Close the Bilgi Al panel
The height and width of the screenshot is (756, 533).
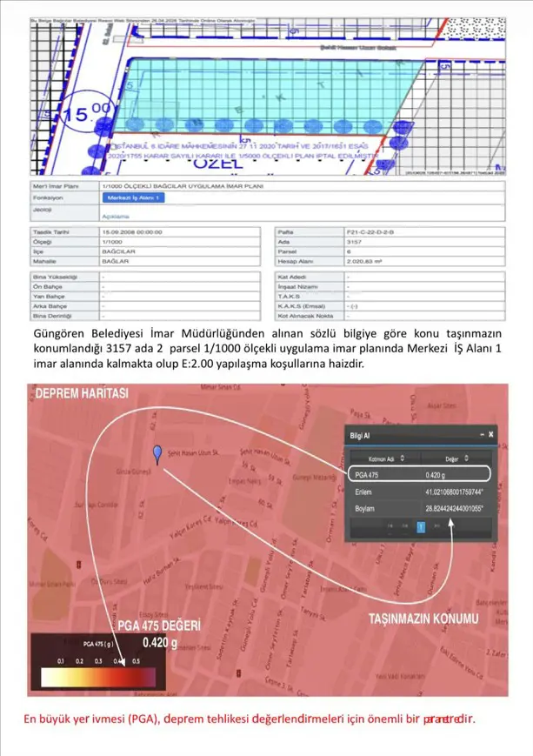click(x=490, y=434)
